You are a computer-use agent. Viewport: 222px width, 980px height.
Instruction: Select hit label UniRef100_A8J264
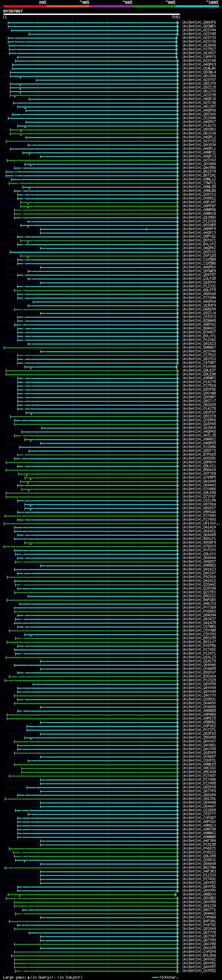pyautogui.click(x=199, y=76)
